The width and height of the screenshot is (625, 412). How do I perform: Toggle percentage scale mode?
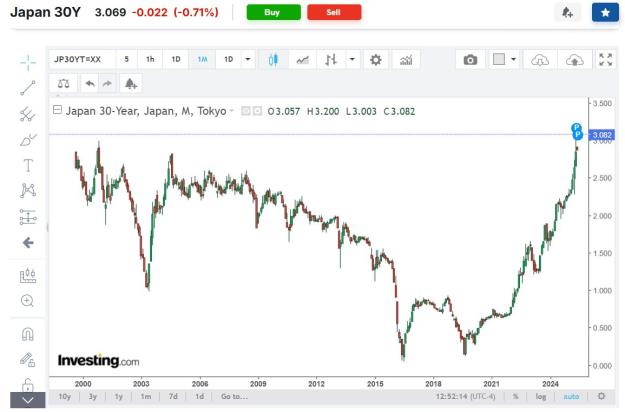[x=515, y=396]
